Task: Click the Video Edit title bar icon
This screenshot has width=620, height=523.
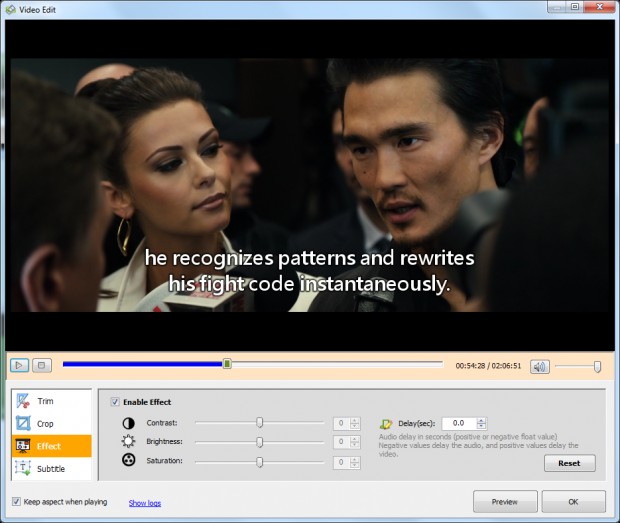Action: [x=11, y=9]
